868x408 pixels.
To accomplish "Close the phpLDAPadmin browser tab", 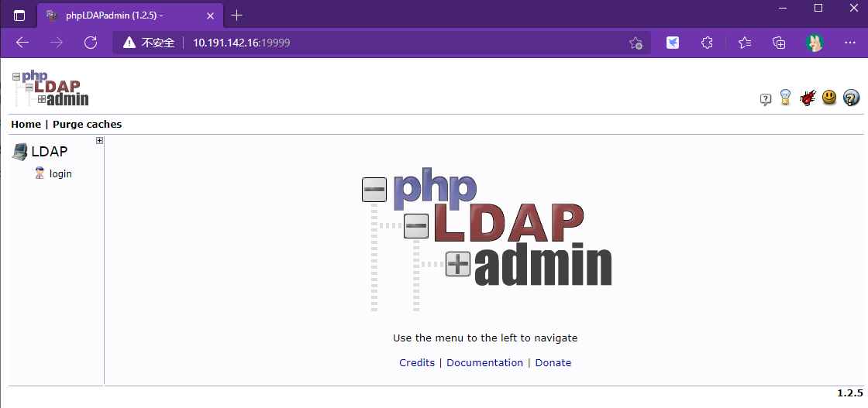I will click(x=210, y=15).
